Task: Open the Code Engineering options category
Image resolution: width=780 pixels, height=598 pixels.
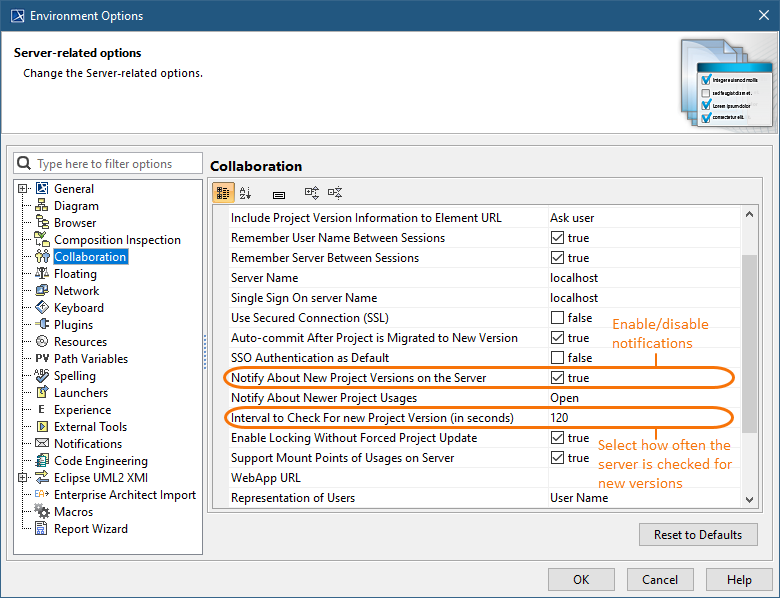Action: coord(100,461)
